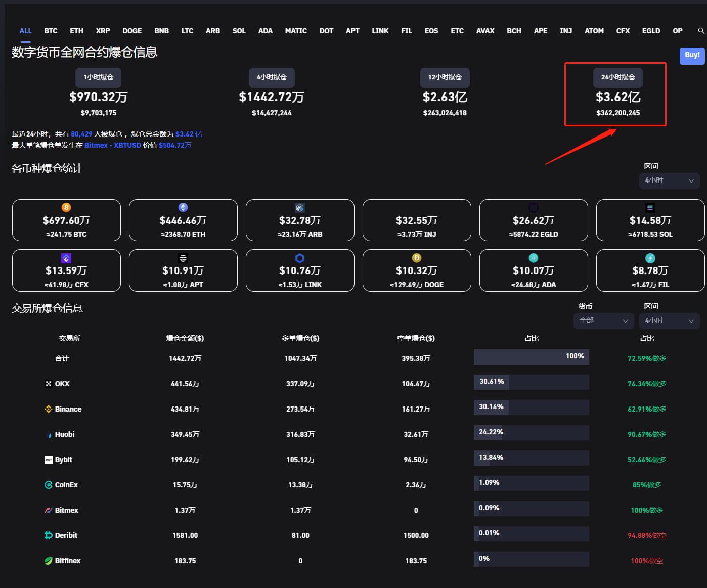This screenshot has width=707, height=588.
Task: Click the CFX icon in the $13.59万 card
Action: tap(66, 258)
